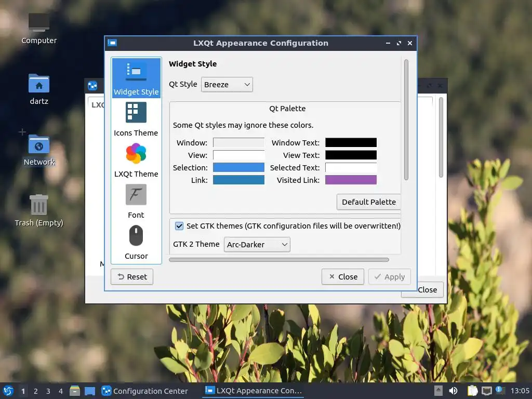The height and width of the screenshot is (399, 532).
Task: Click the Configuration Center window vertical scrollbar
Action: [441, 137]
